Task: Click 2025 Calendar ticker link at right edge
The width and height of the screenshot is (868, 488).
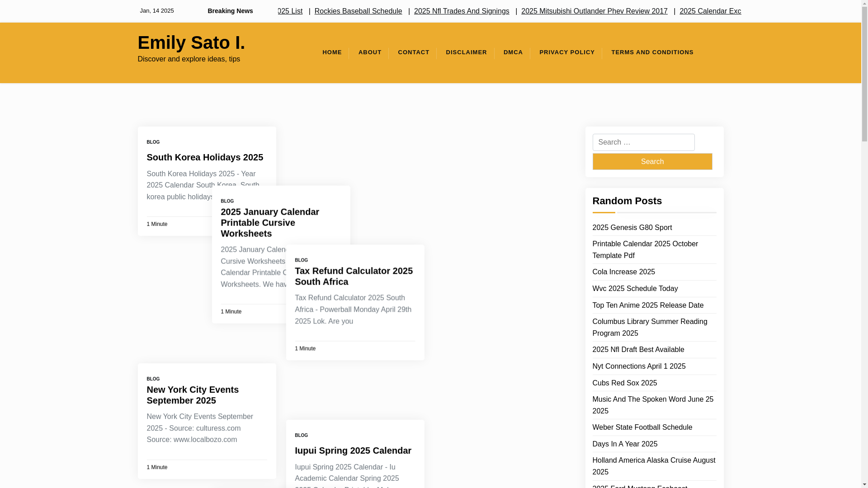Action: point(710,11)
